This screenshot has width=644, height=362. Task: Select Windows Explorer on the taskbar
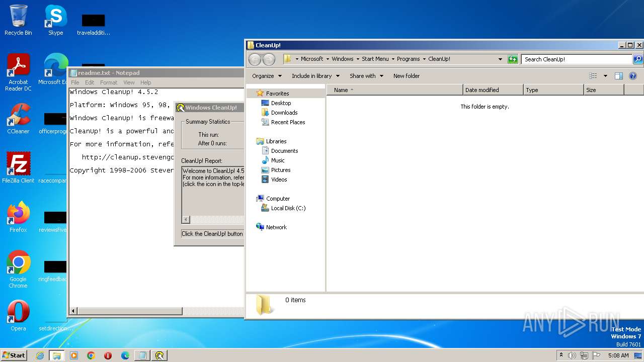click(56, 355)
